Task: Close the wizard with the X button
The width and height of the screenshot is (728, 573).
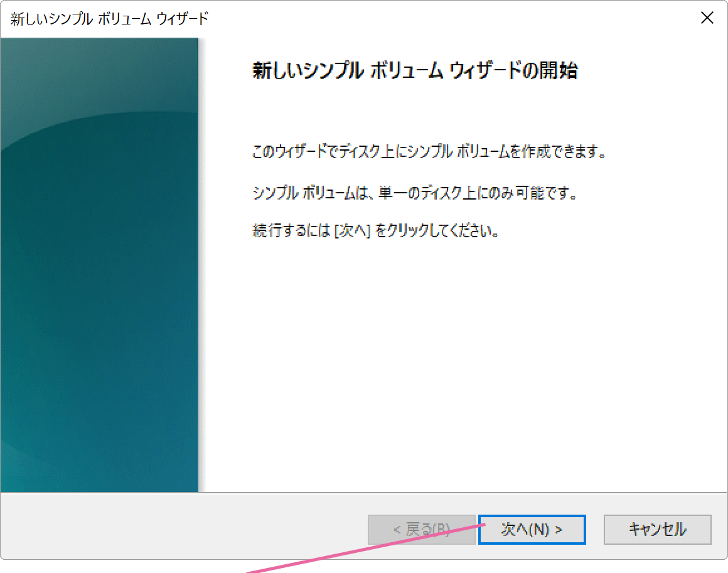Action: 707,18
